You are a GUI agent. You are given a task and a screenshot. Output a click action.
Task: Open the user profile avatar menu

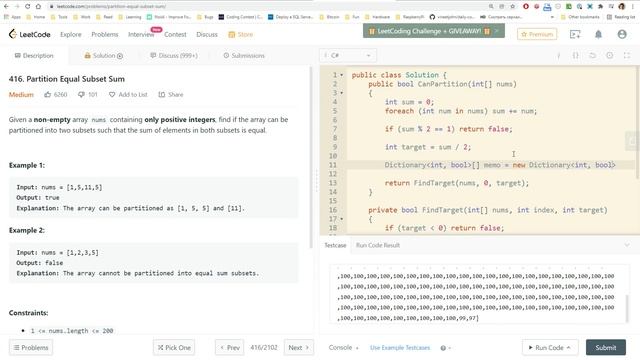622,34
